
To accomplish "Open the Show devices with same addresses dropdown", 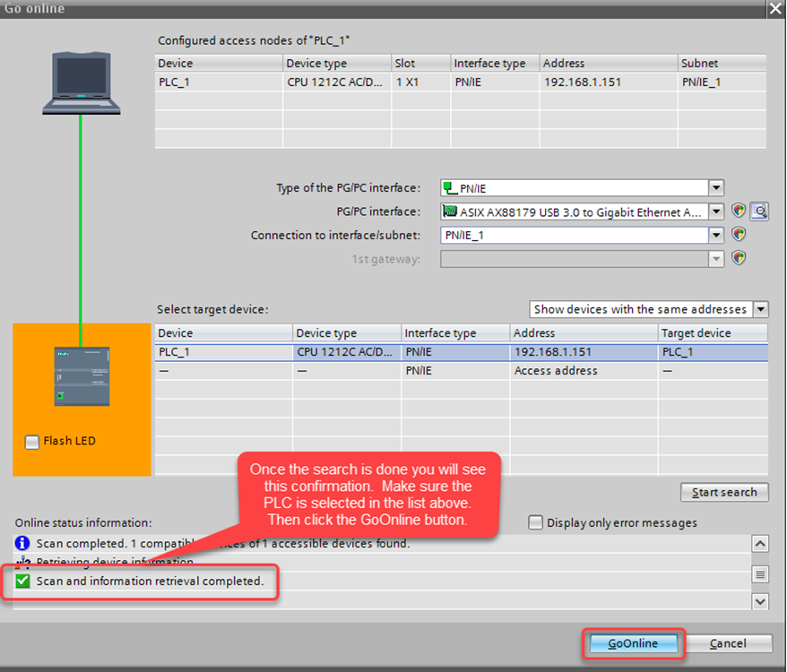I will click(x=760, y=308).
